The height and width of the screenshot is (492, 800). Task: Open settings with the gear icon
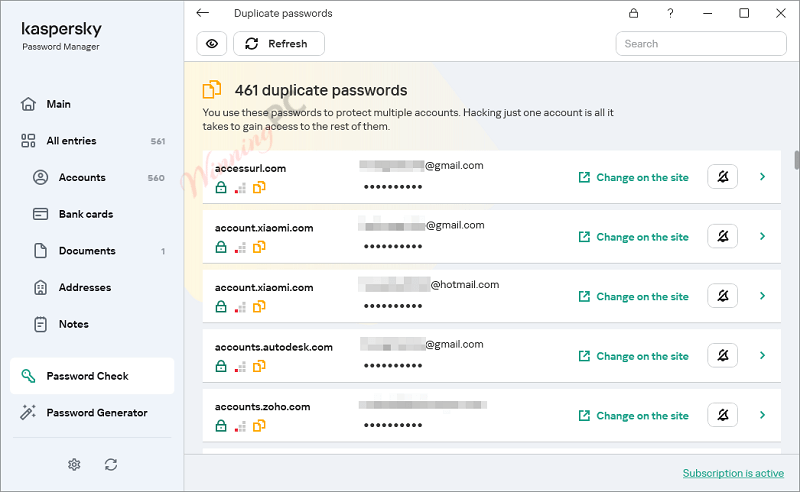pos(74,464)
